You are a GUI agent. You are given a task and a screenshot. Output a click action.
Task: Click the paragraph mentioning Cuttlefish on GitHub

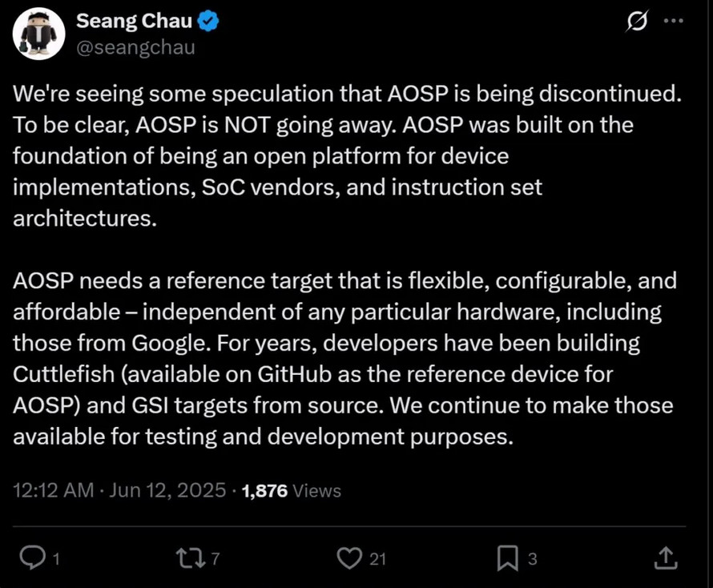[344, 358]
